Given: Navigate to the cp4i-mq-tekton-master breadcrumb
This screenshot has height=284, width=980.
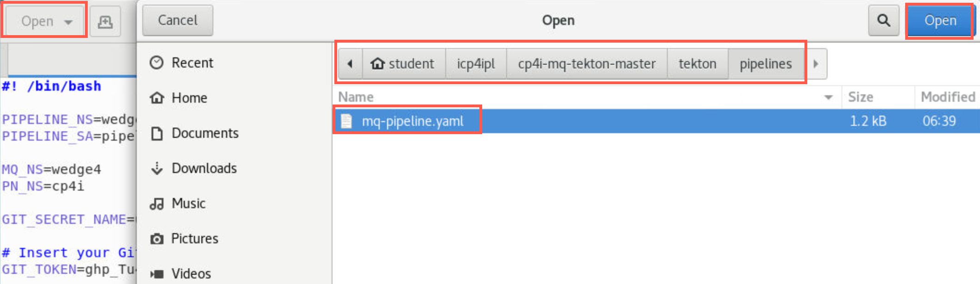Looking at the screenshot, I should 587,63.
